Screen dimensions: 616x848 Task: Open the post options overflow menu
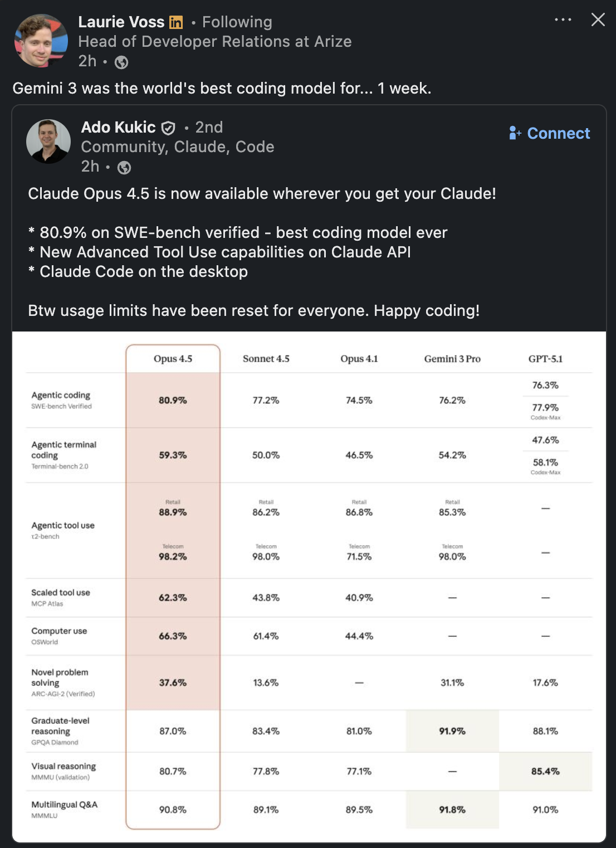click(x=563, y=19)
